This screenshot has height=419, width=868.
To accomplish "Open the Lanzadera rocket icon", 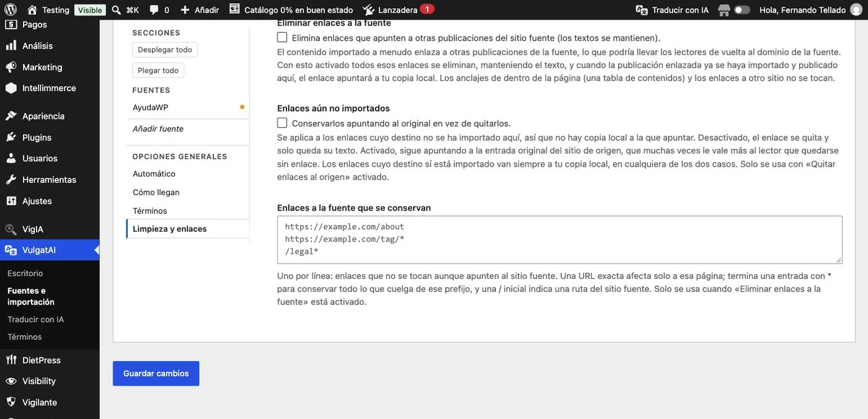I will (368, 10).
